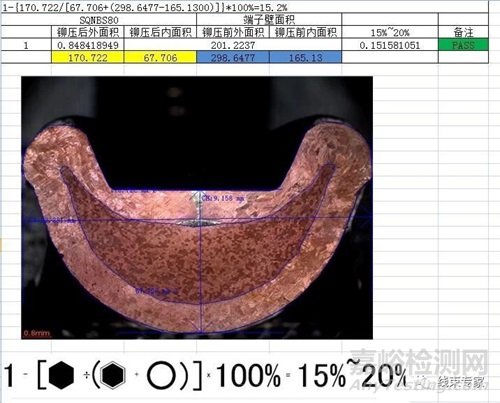Viewport: 500px width, 403px height.
Task: Click the 铆压前内面积 column header
Action: [305, 32]
